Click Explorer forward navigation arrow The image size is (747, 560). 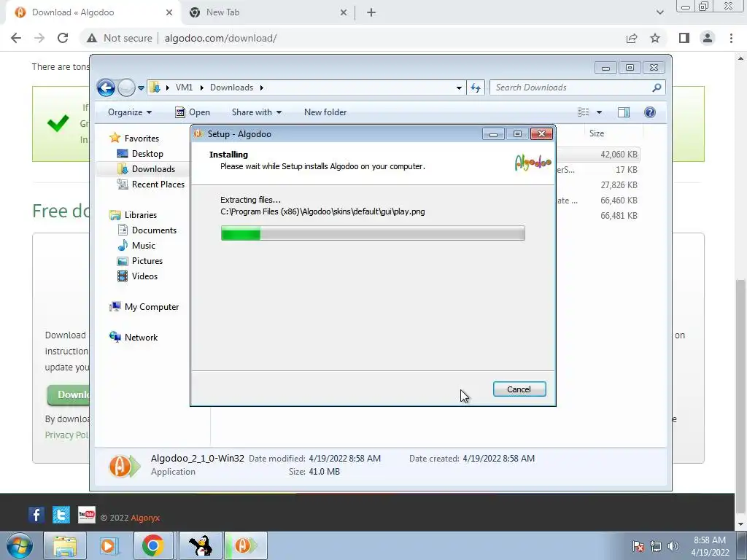[126, 87]
